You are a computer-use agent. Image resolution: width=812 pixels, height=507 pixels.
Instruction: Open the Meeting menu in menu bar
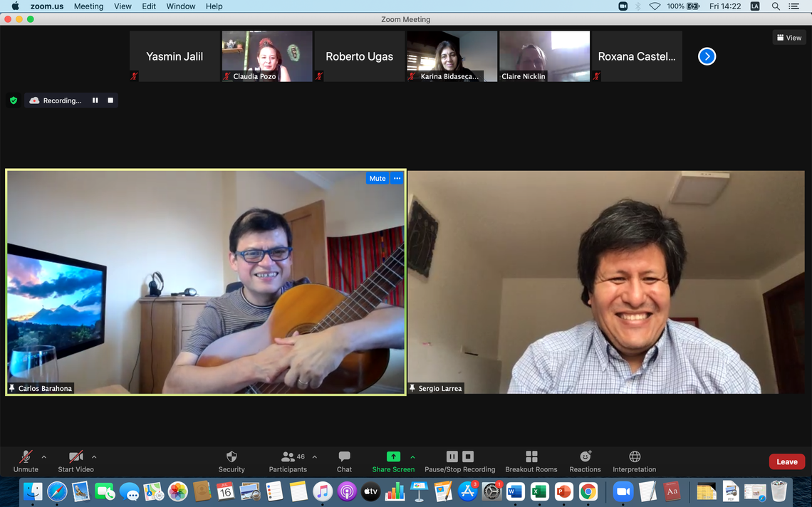pyautogui.click(x=88, y=6)
